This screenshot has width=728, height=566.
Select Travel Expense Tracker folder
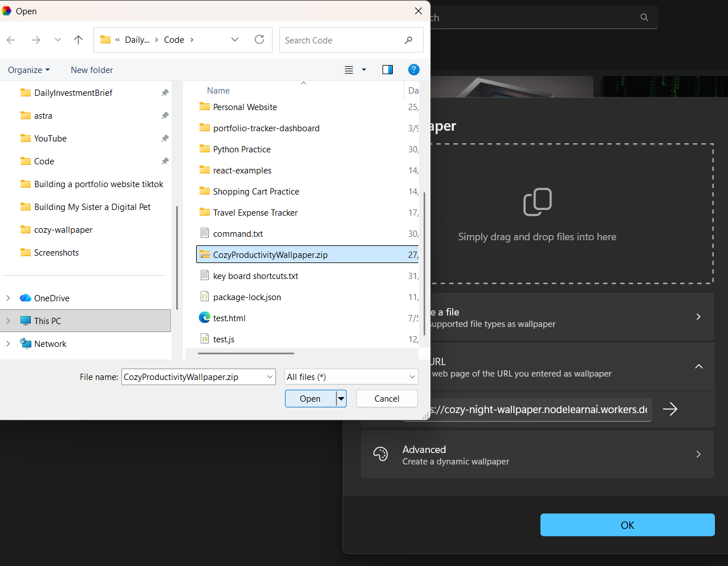click(255, 213)
